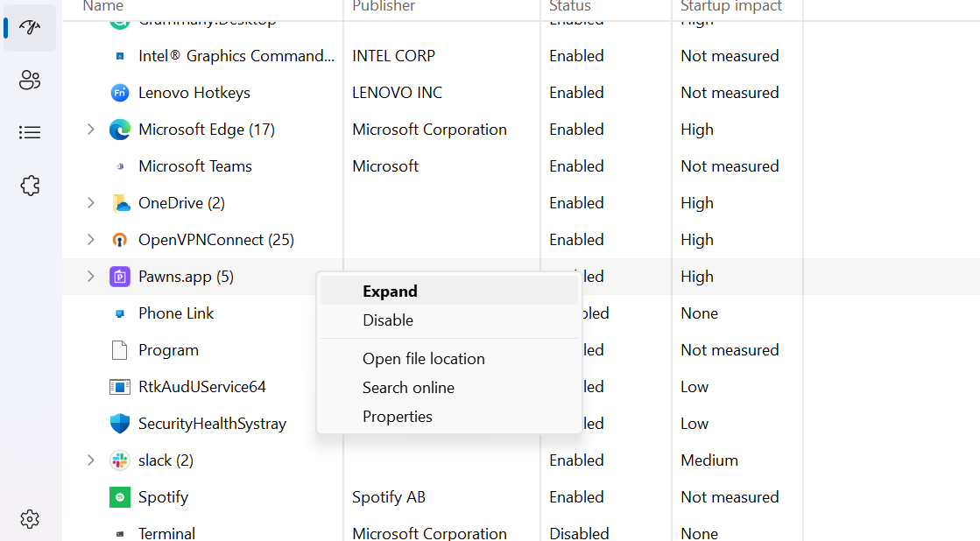The width and height of the screenshot is (980, 541).
Task: Expand the slack (2) group
Action: click(x=90, y=460)
